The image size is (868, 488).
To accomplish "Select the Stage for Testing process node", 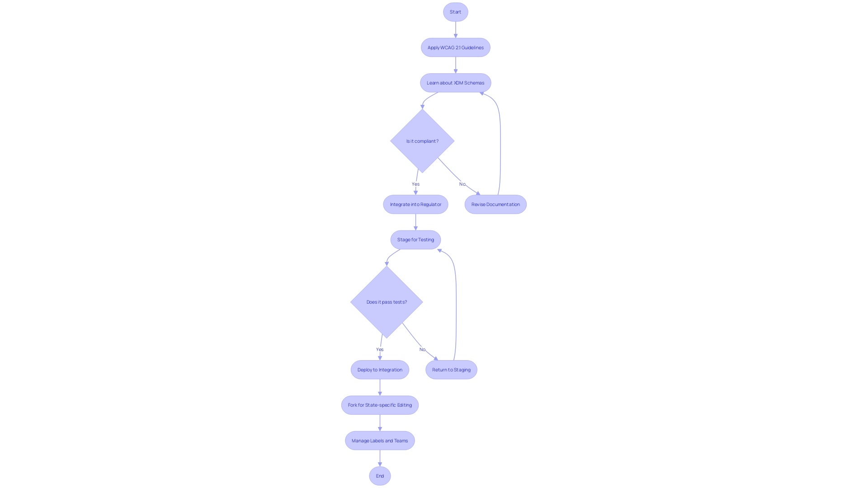I will (415, 239).
